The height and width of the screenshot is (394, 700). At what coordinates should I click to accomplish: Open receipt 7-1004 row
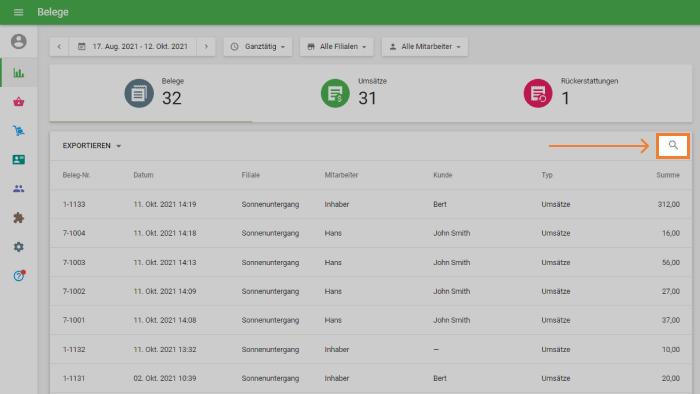(x=371, y=233)
